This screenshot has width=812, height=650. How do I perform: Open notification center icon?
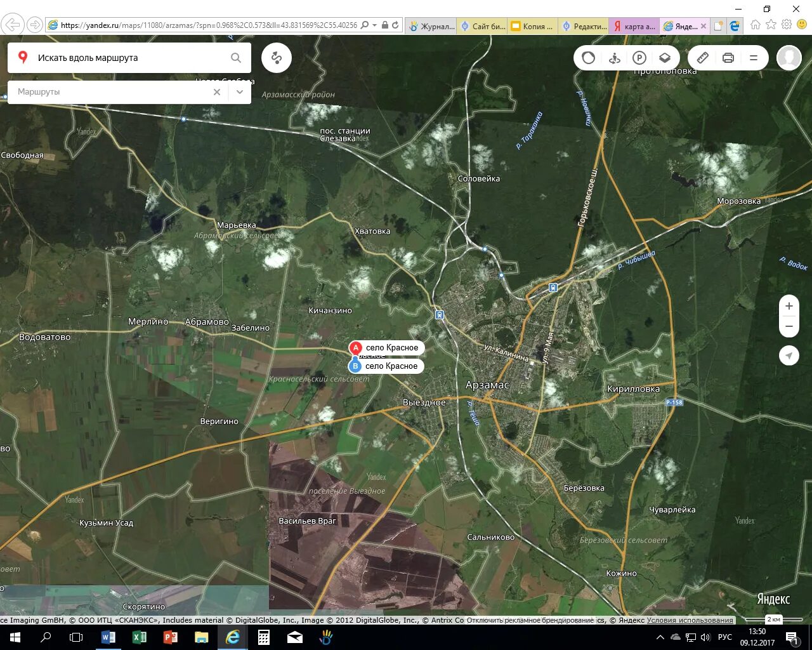(x=792, y=637)
